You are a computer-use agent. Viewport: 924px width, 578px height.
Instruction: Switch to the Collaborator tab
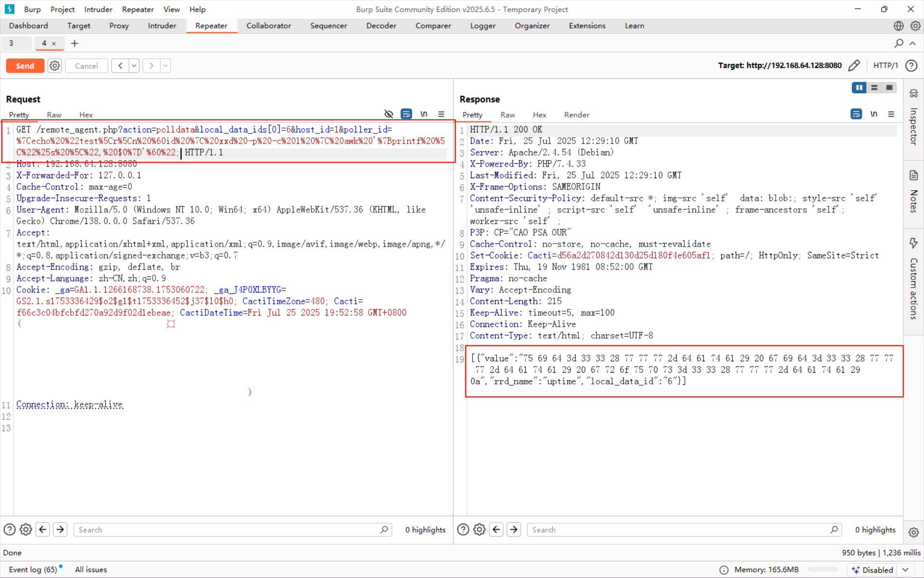pyautogui.click(x=269, y=26)
